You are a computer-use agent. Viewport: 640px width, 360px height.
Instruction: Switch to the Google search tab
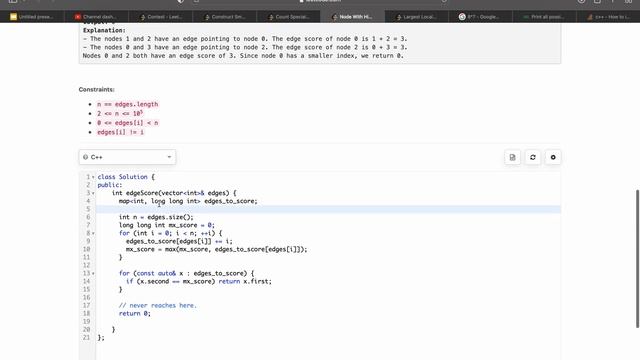481,17
